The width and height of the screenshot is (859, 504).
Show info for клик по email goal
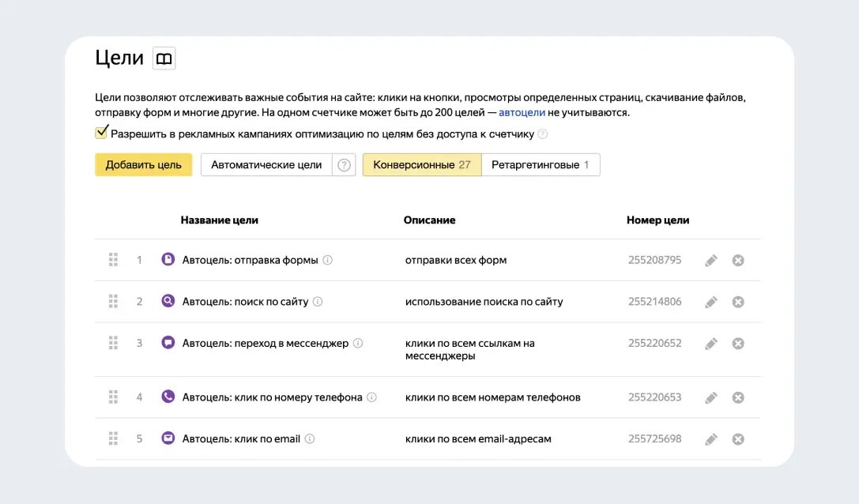(x=310, y=439)
